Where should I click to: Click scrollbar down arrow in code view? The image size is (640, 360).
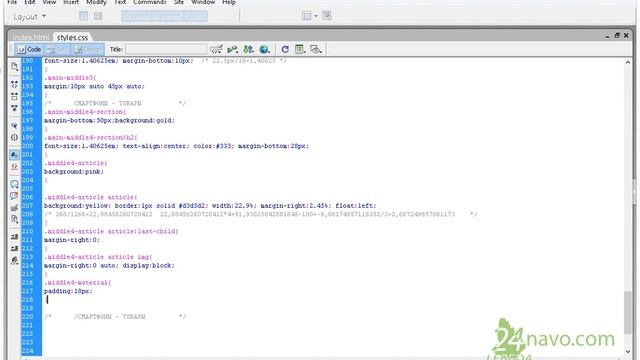tap(628, 351)
